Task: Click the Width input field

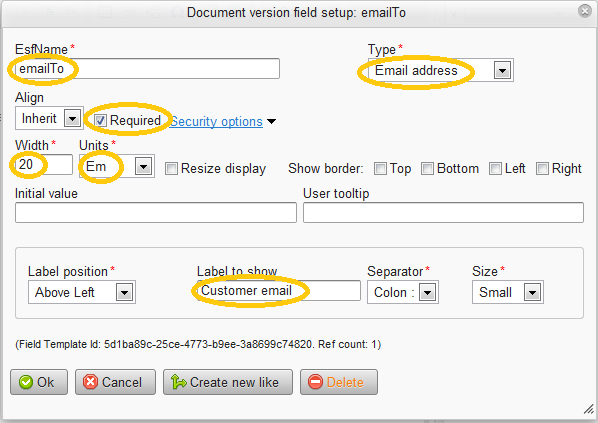Action: point(43,164)
